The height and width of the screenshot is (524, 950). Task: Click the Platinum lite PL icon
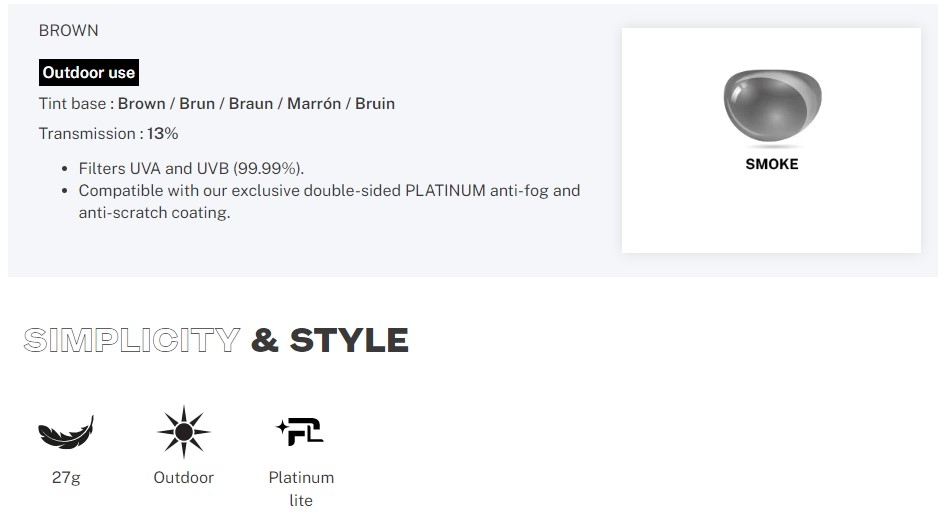pos(301,431)
